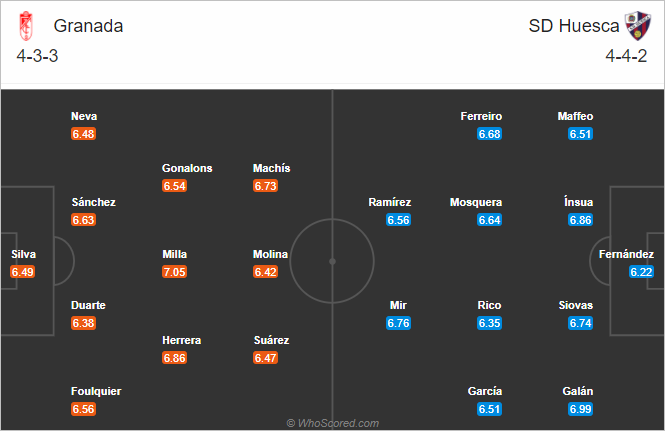Click the Granada club crest icon
The height and width of the screenshot is (431, 665).
(x=26, y=26)
